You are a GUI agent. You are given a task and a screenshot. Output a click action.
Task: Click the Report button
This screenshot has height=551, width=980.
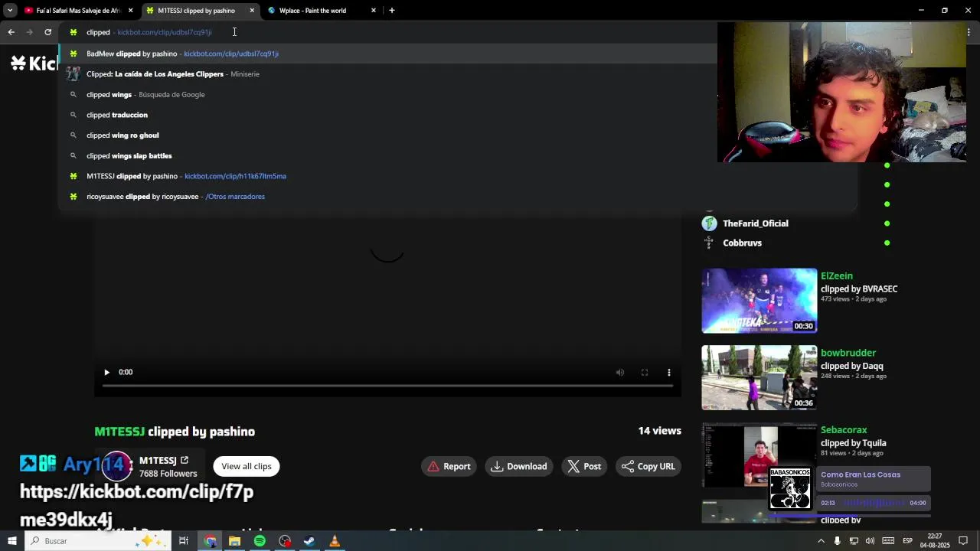(x=449, y=466)
